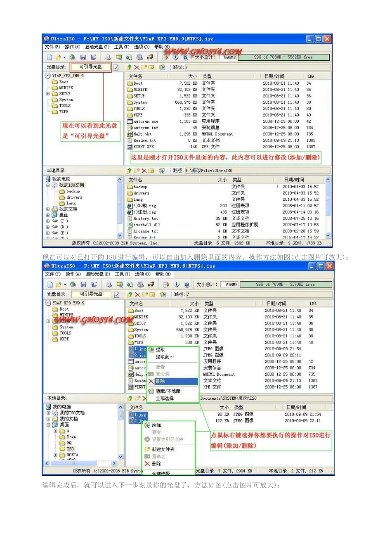Image resolution: width=392 pixels, height=555 pixels.
Task: Expand (D:) drive node in local tree
Action: coord(48,227)
